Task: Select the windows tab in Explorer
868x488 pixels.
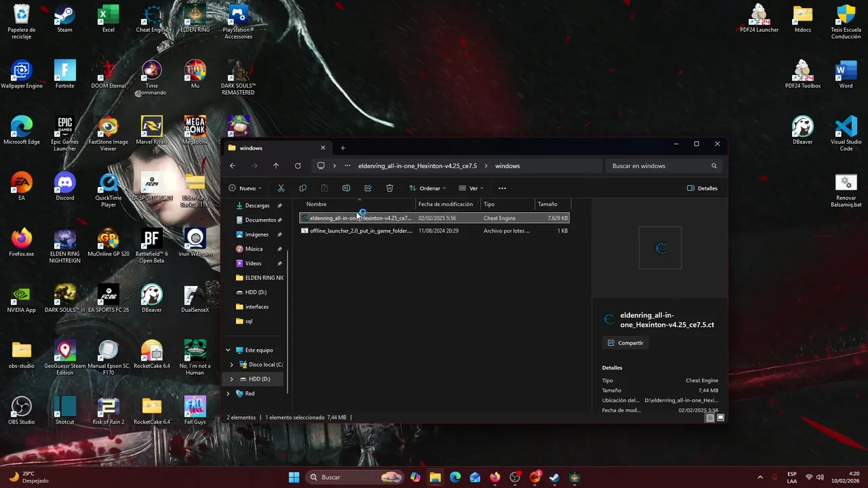Action: 277,148
